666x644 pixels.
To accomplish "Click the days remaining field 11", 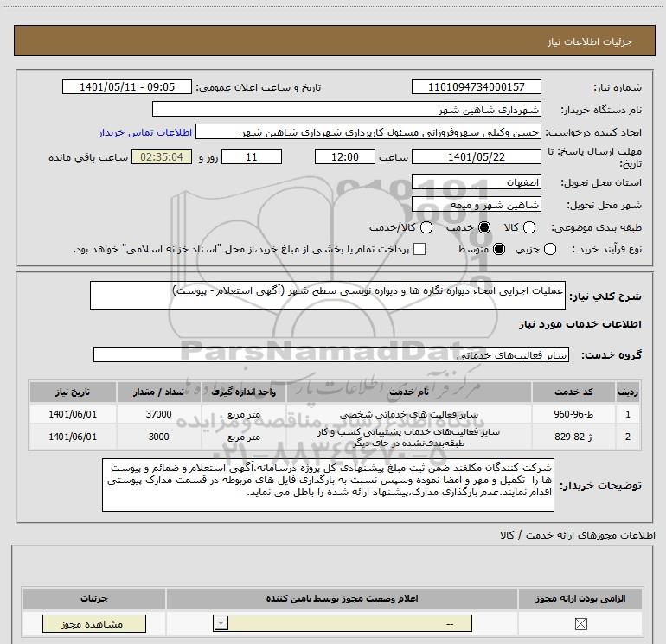I will [x=252, y=156].
